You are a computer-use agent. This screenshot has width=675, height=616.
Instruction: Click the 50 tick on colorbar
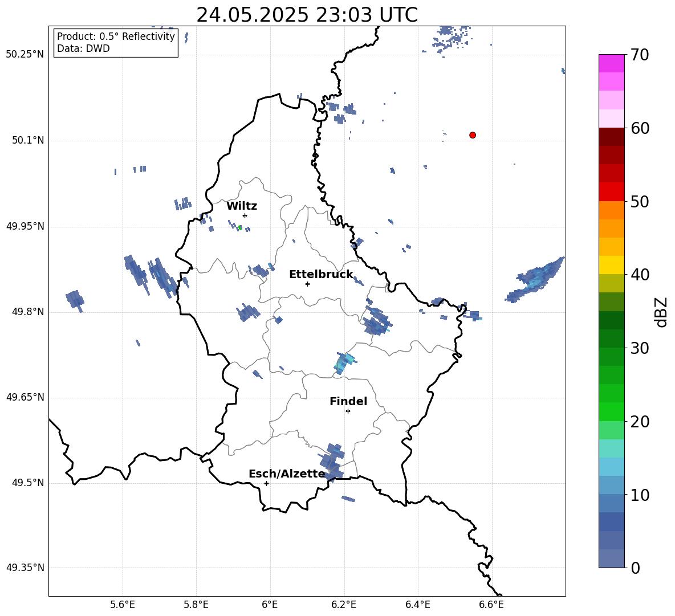pos(640,201)
